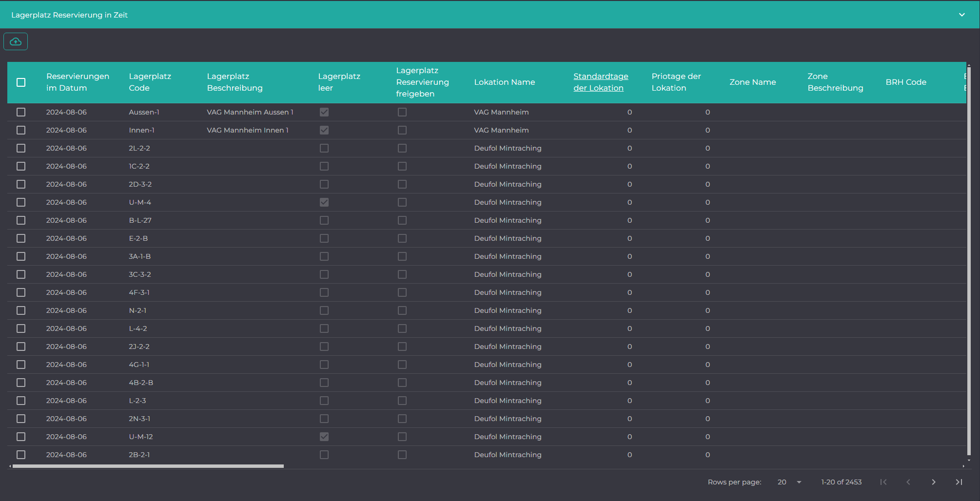Viewport: 980px width, 501px height.
Task: Click the Lagerplatz code 'L-4-2'
Action: (138, 328)
